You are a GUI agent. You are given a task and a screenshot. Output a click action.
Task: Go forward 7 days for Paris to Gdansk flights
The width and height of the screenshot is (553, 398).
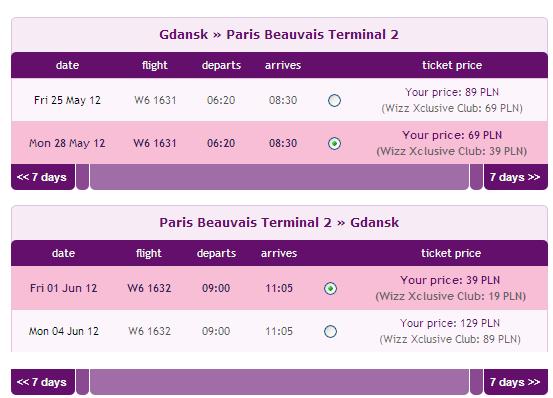click(516, 382)
